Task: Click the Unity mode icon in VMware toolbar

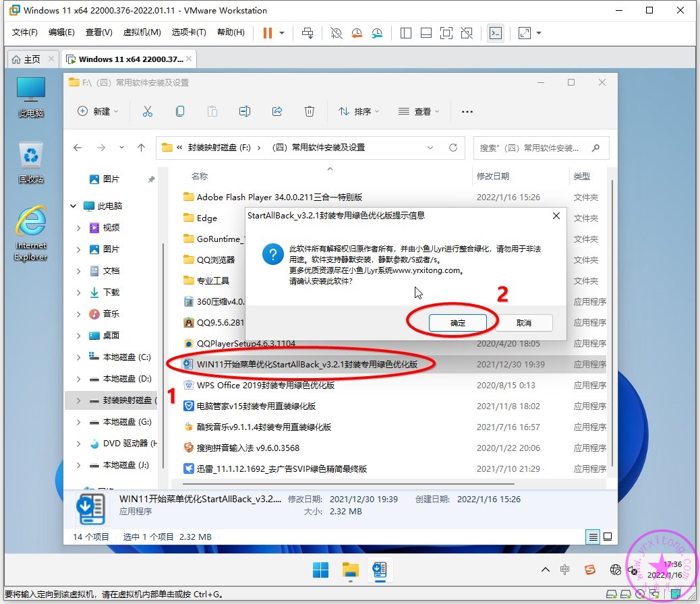Action: click(467, 33)
